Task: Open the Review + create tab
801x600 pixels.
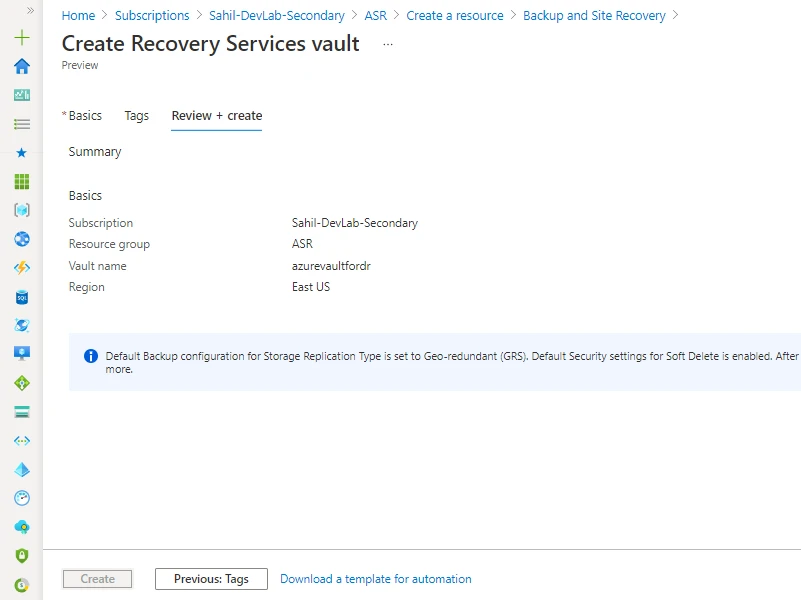Action: click(x=216, y=115)
